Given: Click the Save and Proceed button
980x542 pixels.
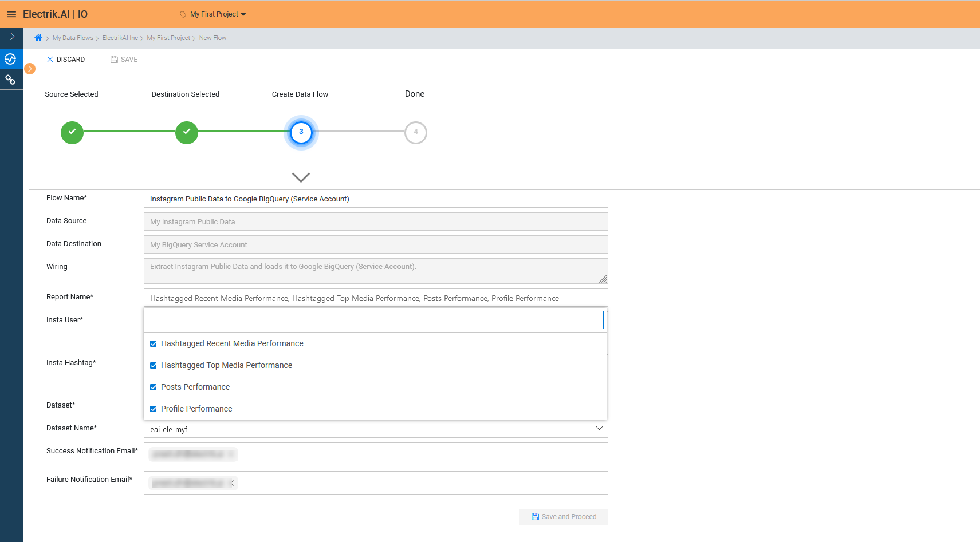Looking at the screenshot, I should click(x=564, y=516).
